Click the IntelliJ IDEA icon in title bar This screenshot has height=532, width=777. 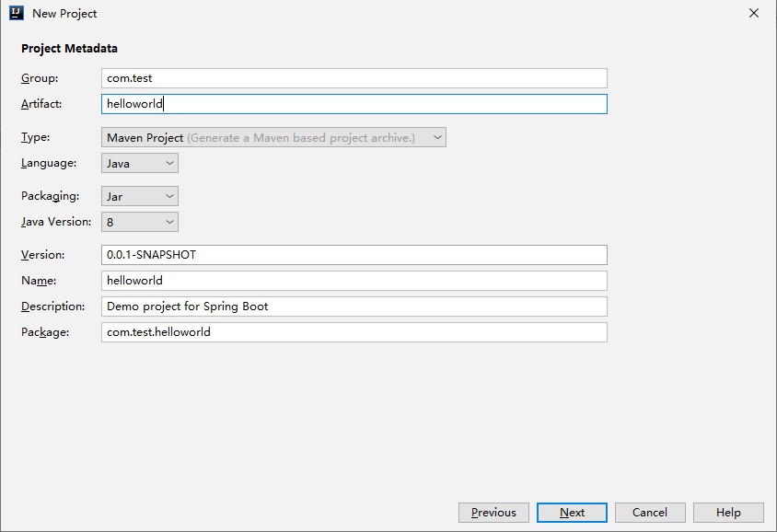[17, 13]
